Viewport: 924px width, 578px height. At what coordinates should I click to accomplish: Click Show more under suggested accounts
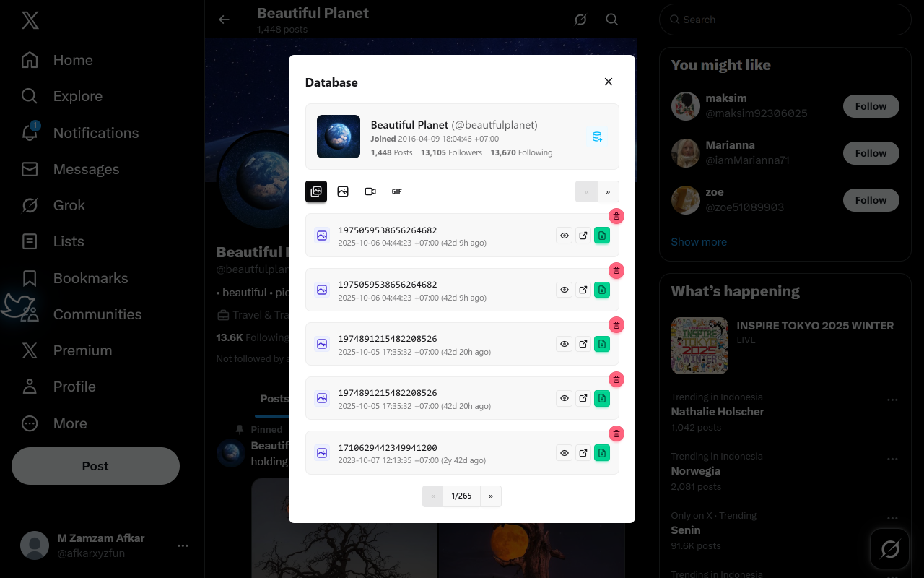click(698, 241)
